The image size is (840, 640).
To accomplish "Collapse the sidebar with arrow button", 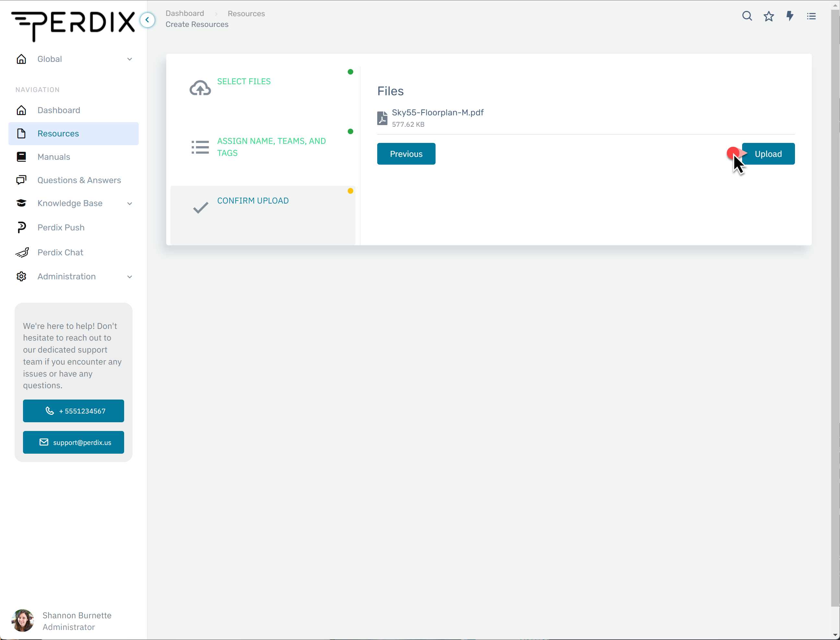I will pyautogui.click(x=147, y=20).
